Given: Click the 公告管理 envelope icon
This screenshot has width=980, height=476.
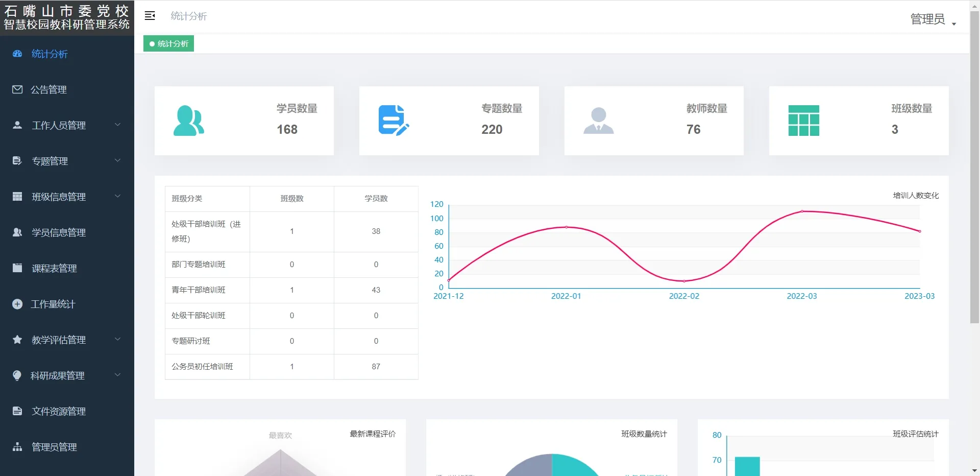Looking at the screenshot, I should pyautogui.click(x=17, y=89).
